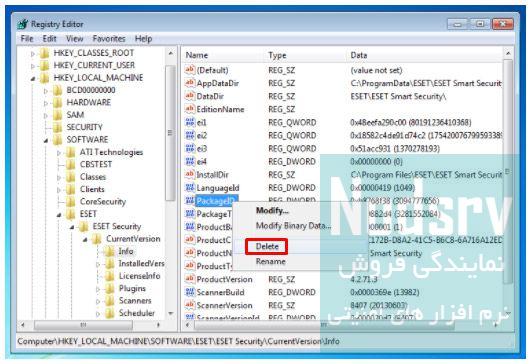Viewport: 530px width, 364px height.
Task: Collapse the HKEY_LOCAL_MACHINE tree node
Action: point(33,78)
